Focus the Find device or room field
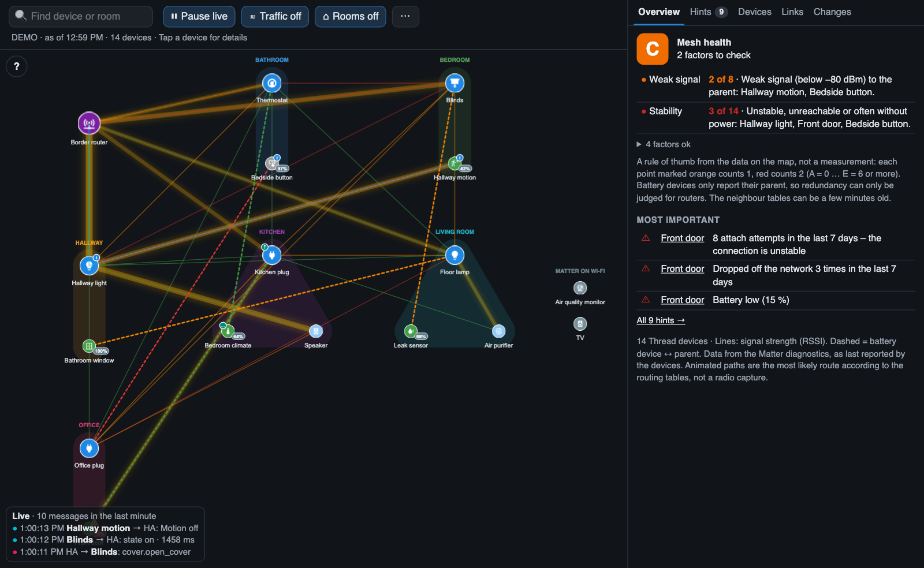 pos(81,17)
